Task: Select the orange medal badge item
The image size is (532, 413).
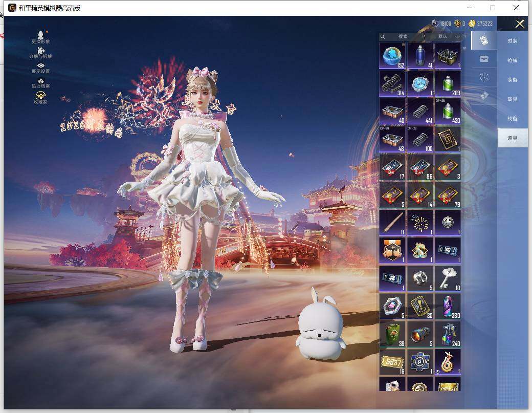Action: click(x=392, y=250)
